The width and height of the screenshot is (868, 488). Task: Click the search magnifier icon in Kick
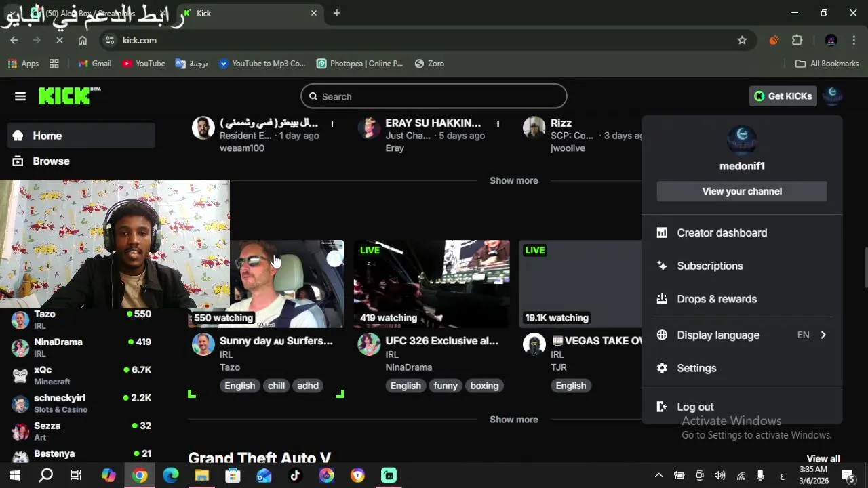[x=313, y=96]
